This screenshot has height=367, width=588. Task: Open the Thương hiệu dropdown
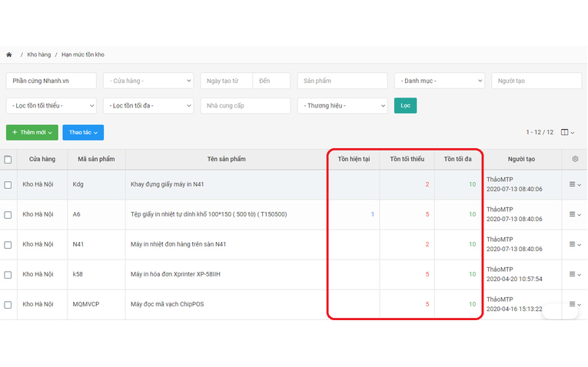pos(342,106)
